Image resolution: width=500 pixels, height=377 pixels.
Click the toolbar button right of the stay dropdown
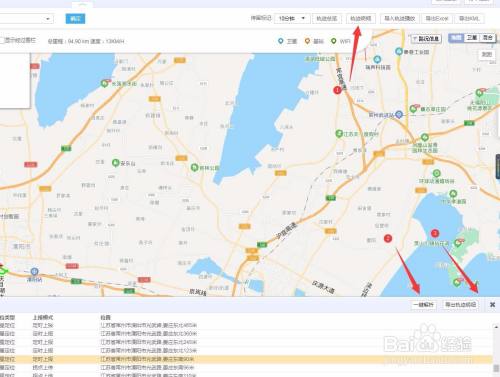(327, 18)
